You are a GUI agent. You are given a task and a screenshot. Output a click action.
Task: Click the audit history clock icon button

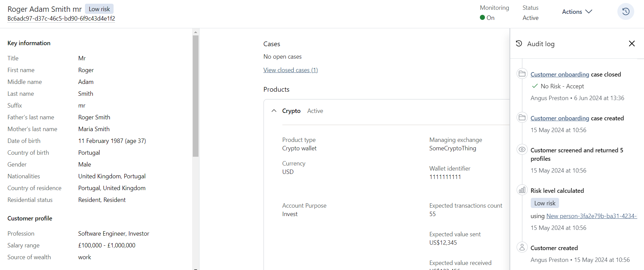625,11
